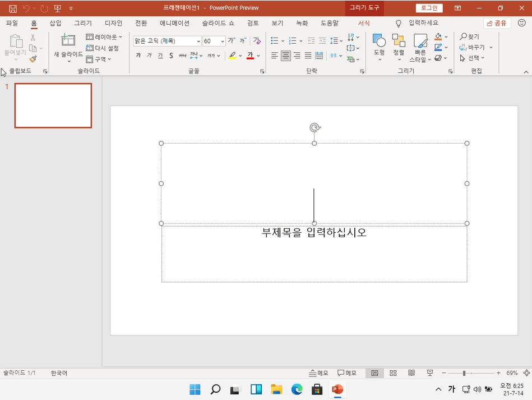Open the font name dropdown
This screenshot has height=400, width=532.
[x=198, y=41]
